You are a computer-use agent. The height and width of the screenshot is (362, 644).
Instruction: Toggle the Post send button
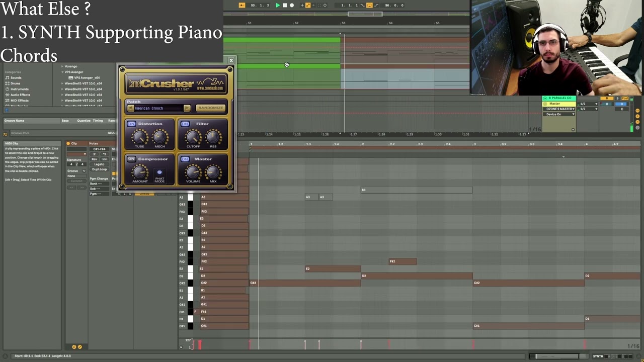625,99
